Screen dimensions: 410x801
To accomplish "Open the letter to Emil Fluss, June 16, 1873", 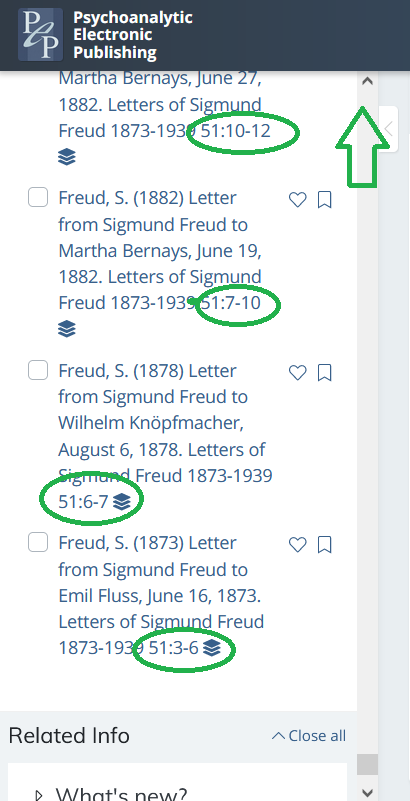I will [x=161, y=595].
